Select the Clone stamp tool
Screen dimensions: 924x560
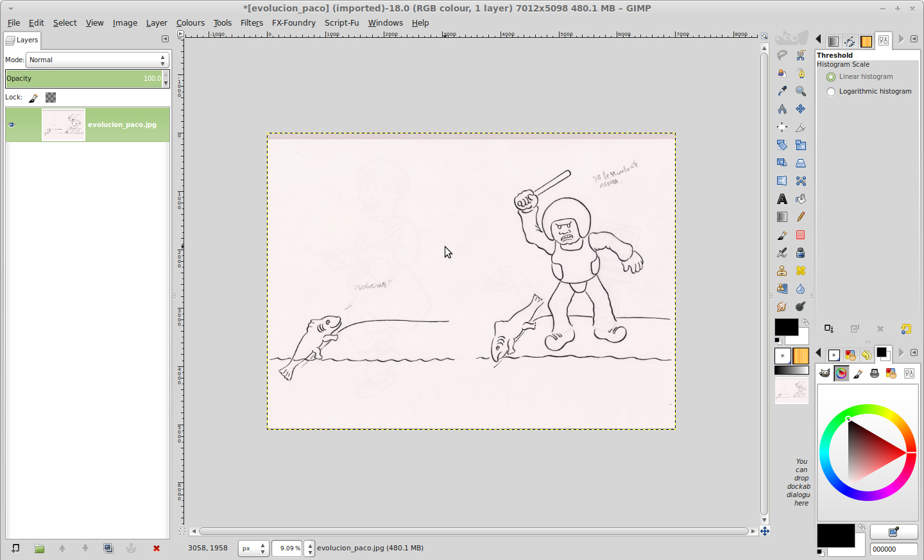coord(782,271)
